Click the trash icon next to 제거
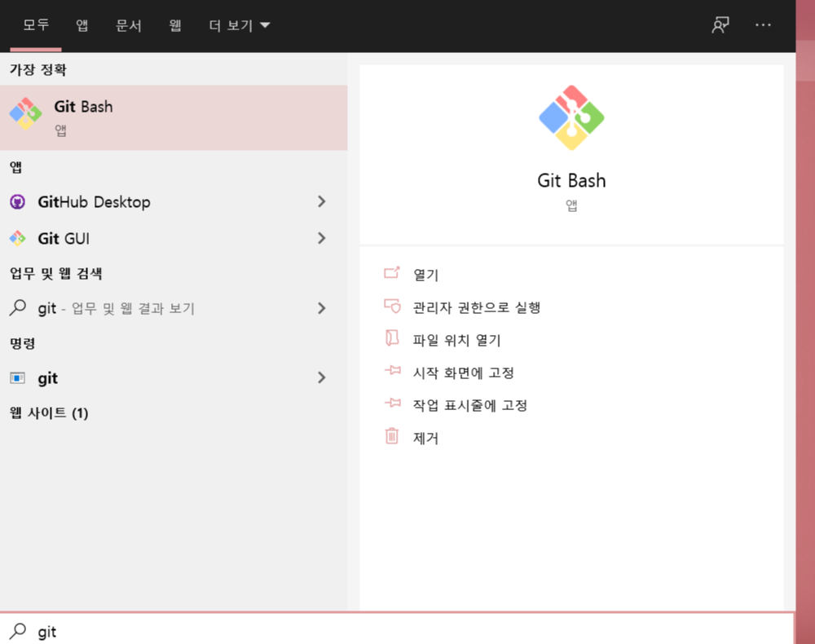 [392, 435]
